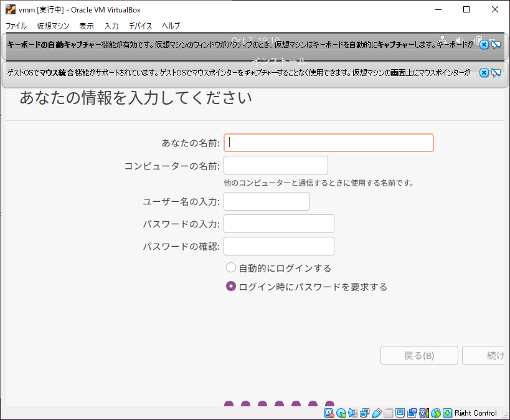Viewport: 510px width, 420px height.
Task: Maximize the VirtualBox window
Action: [466, 9]
